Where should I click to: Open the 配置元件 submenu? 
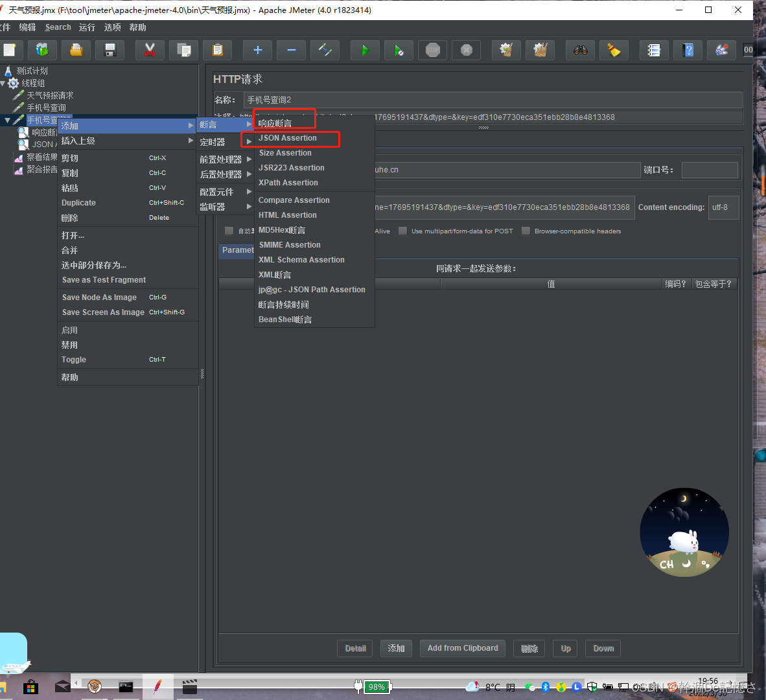(225, 192)
